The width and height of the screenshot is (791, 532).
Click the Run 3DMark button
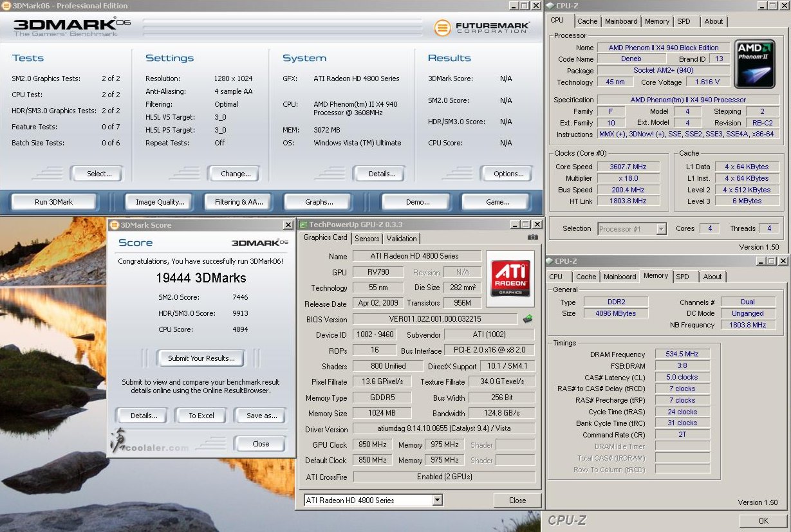click(54, 202)
